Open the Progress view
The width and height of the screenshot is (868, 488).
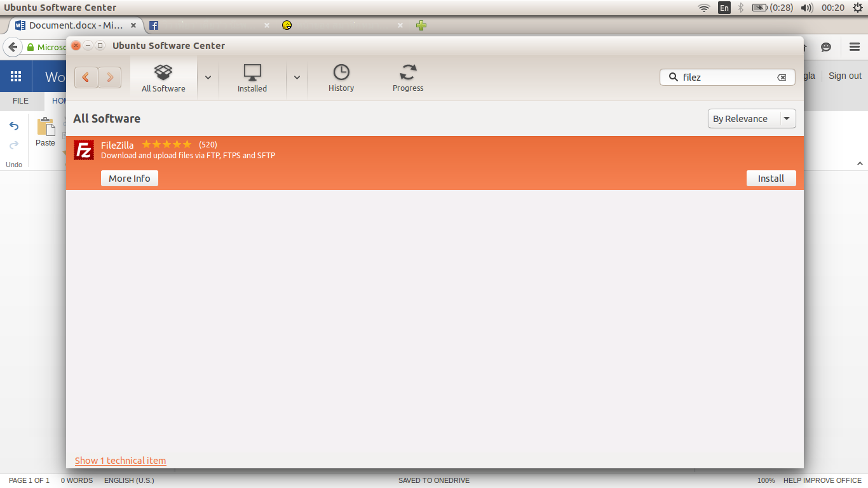click(408, 78)
